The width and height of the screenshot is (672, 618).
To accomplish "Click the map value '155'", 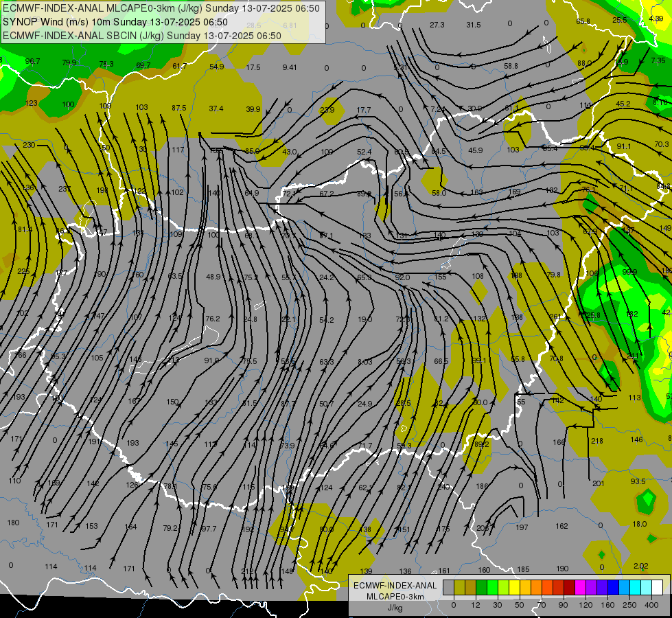I will point(440,277).
